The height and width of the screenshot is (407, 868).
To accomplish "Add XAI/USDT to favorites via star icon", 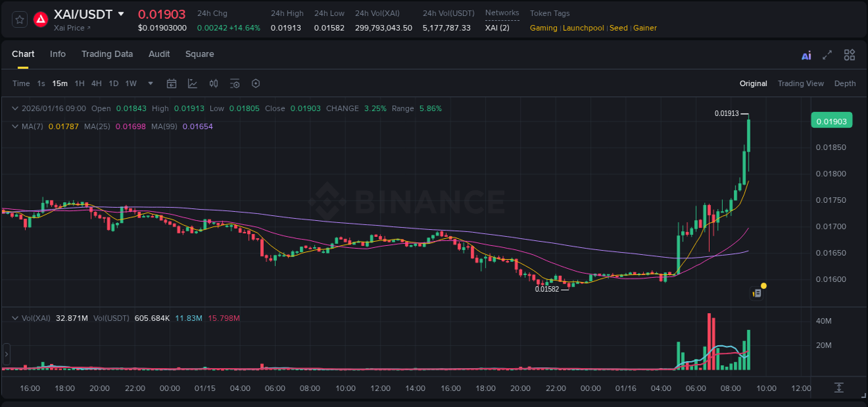I will pos(19,19).
